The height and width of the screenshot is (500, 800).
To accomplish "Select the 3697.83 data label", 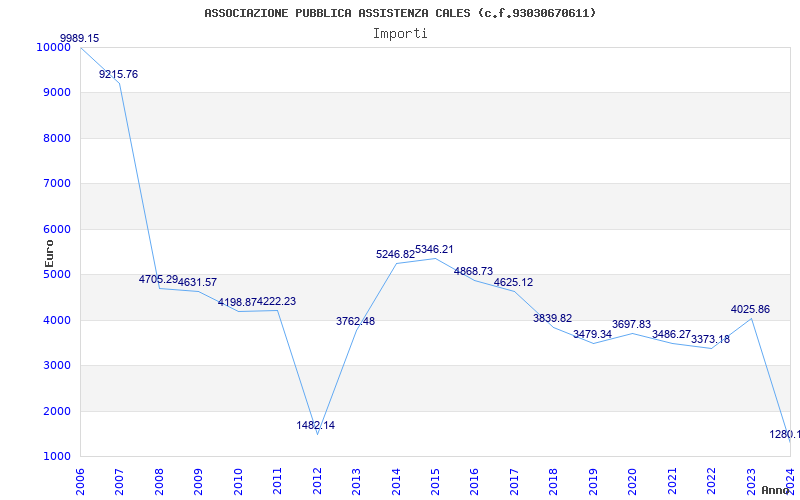I will [632, 324].
